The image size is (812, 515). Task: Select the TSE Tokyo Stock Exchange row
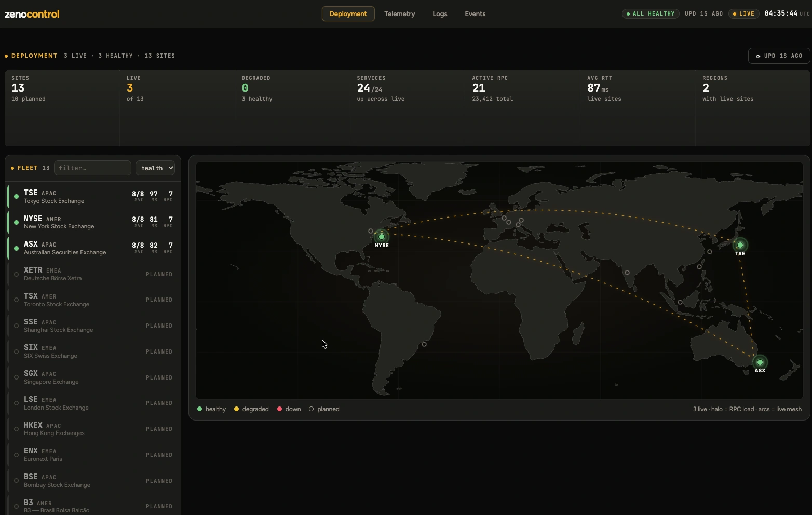(x=93, y=196)
